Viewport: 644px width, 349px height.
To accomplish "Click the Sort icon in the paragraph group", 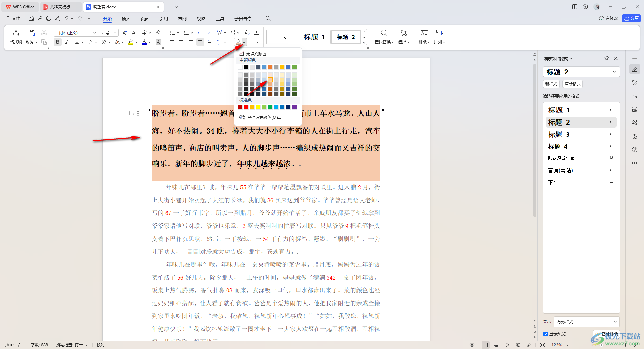I will pos(247,33).
